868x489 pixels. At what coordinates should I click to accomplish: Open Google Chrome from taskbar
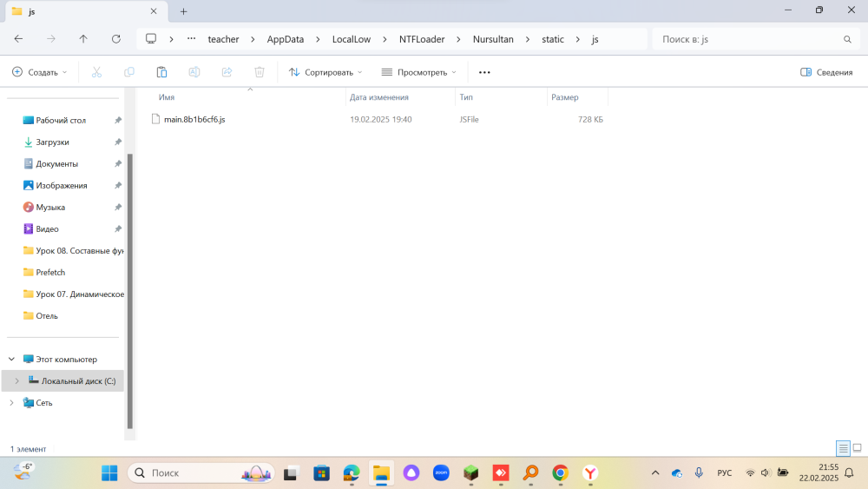[560, 473]
